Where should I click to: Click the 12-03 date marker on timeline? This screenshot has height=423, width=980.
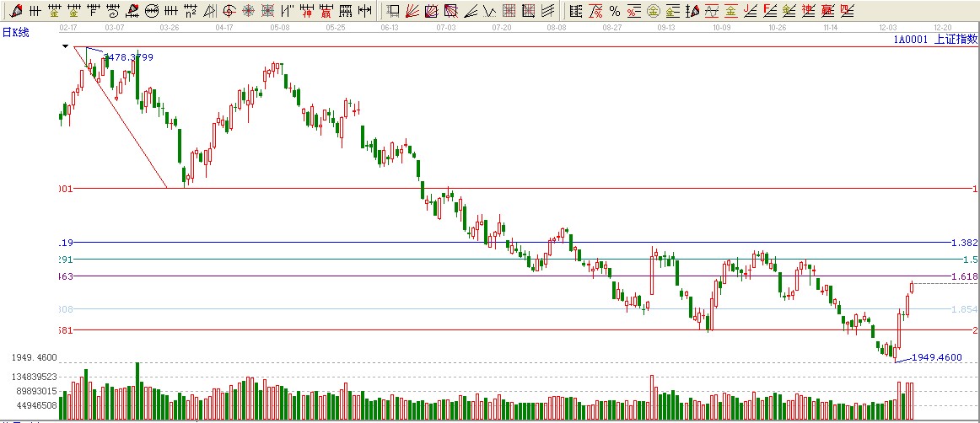coord(889,28)
